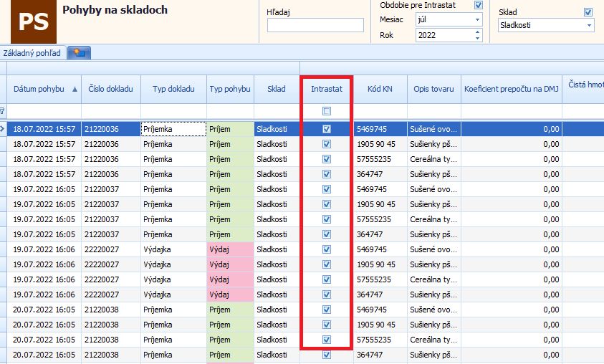Click Opis tovaru filter row cell

[434, 111]
